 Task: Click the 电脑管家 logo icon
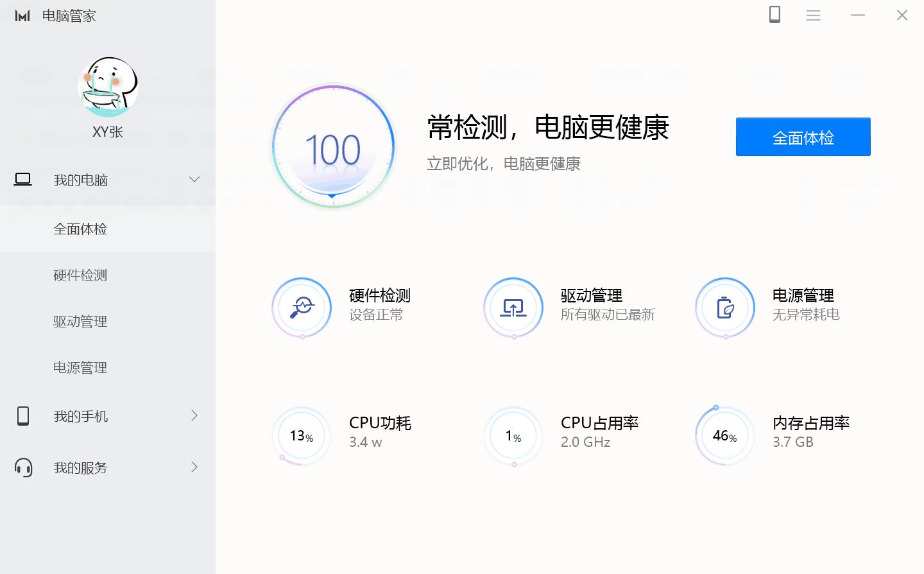click(22, 15)
